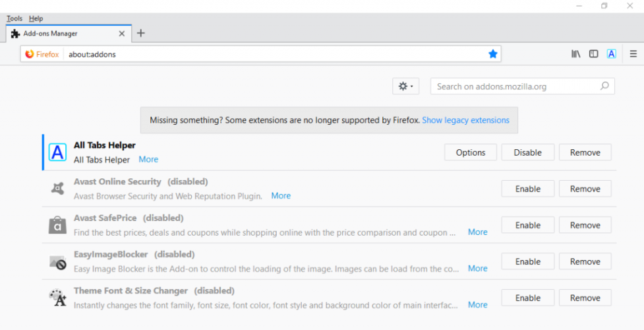Remove the Theme Font & Size Changer extension
This screenshot has width=644, height=330.
[585, 298]
